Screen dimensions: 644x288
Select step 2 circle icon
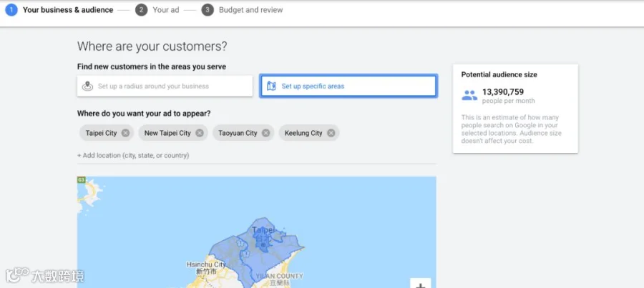pos(141,10)
